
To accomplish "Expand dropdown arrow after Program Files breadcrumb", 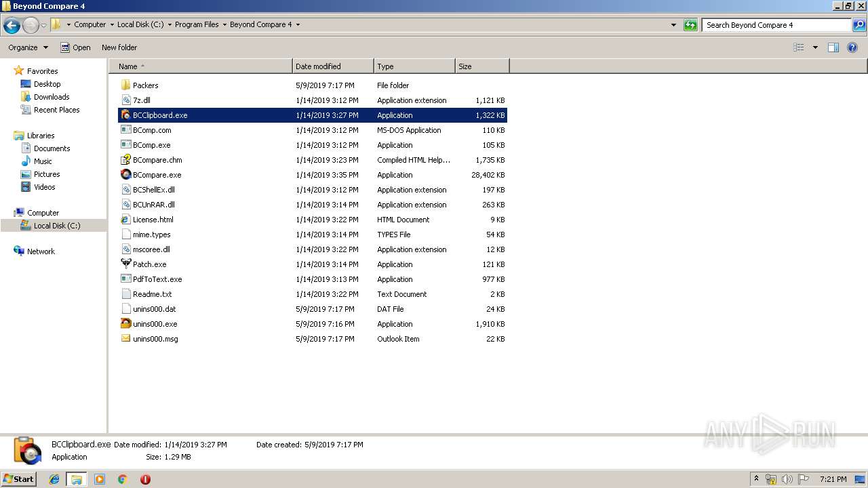I will pos(224,25).
